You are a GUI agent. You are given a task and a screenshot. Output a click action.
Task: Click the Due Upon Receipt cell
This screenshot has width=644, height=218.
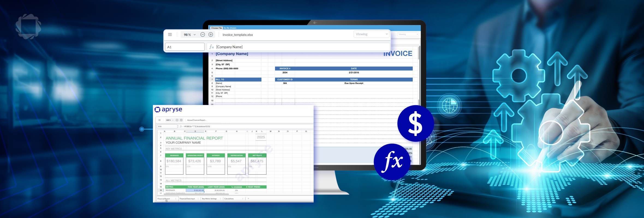point(354,83)
